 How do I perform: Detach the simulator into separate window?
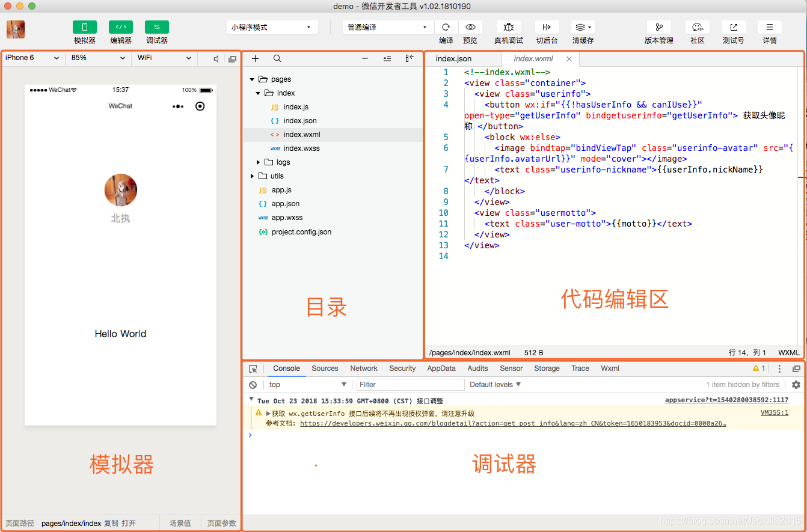[232, 58]
